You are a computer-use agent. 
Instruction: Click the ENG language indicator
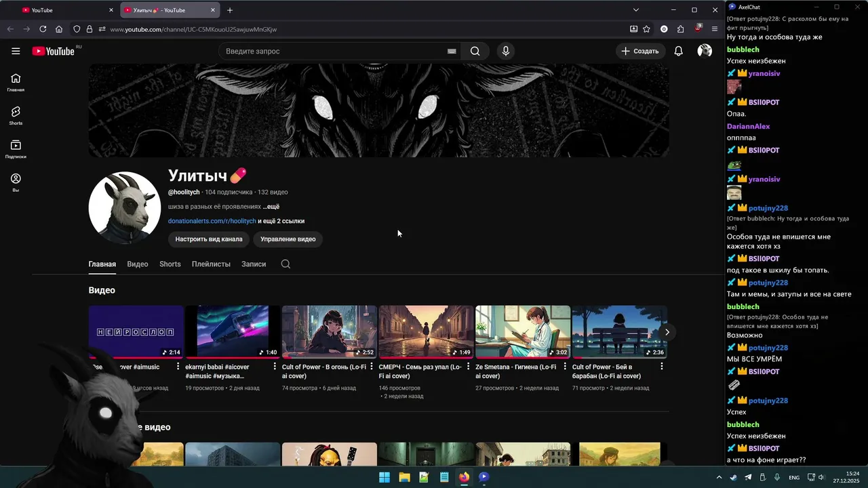coord(794,477)
